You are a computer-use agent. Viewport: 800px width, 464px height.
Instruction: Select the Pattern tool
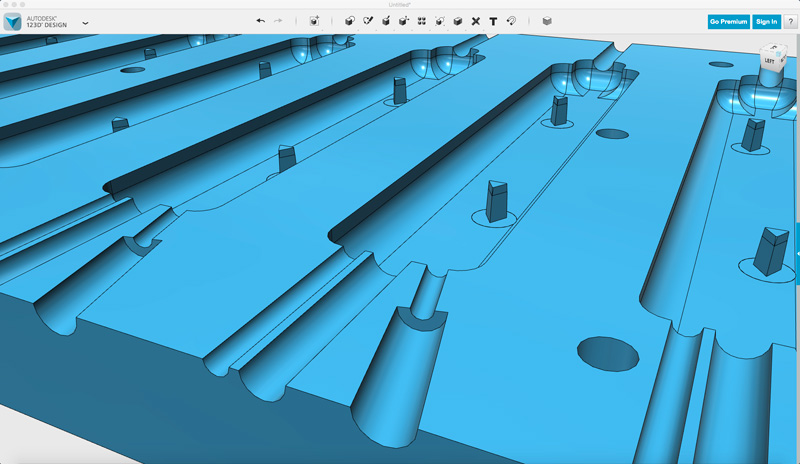422,21
